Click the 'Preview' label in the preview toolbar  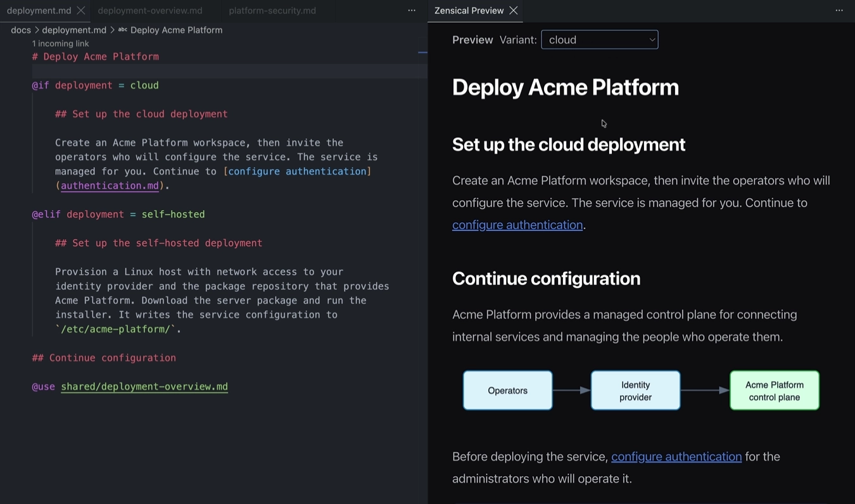[x=472, y=40]
